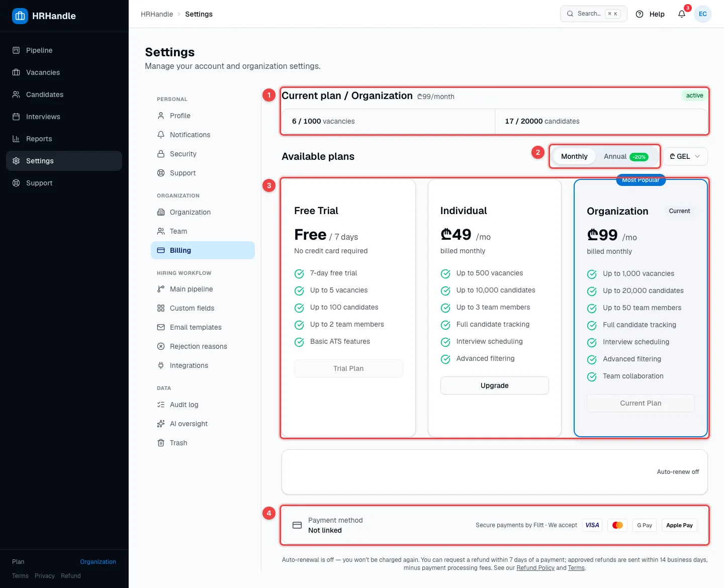Click the Interviews calendar icon
The image size is (724, 588).
point(16,117)
